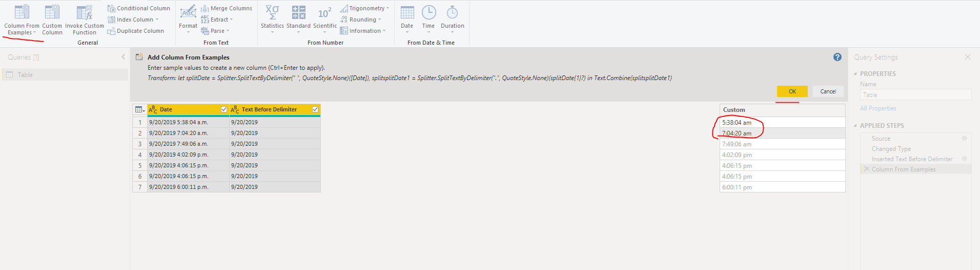
Task: Open settings gear for Source step
Action: click(964, 138)
